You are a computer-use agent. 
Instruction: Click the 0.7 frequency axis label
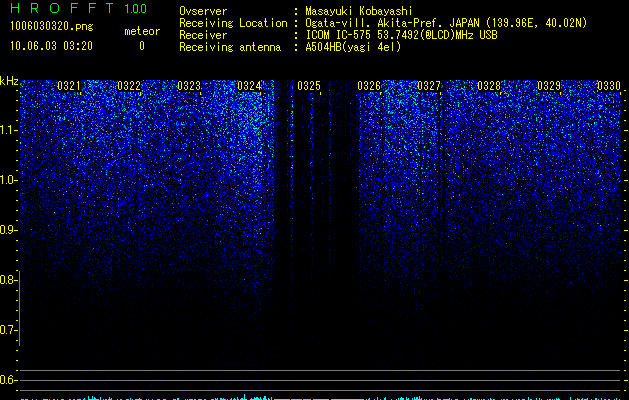tap(8, 330)
